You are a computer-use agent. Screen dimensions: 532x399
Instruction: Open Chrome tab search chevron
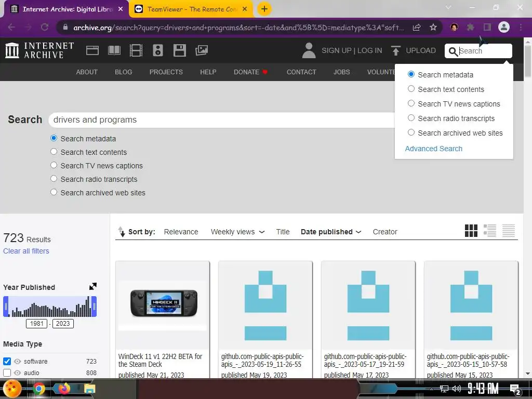[448, 7]
